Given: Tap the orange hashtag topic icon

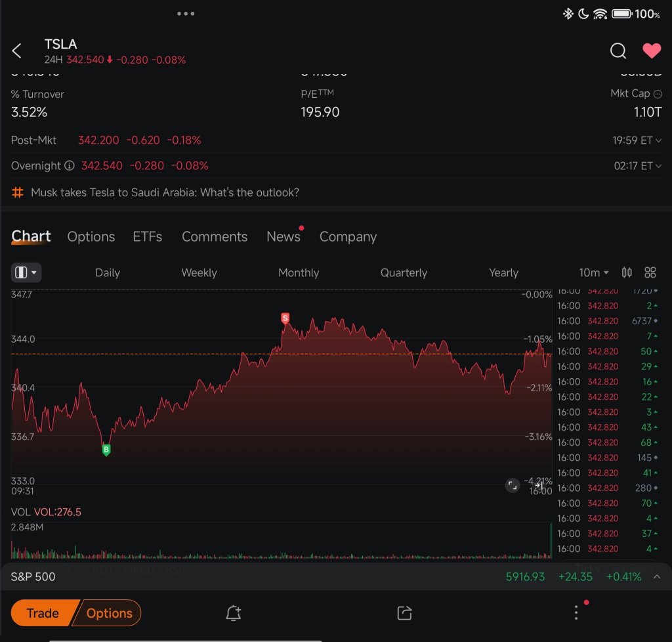Looking at the screenshot, I should click(18, 192).
